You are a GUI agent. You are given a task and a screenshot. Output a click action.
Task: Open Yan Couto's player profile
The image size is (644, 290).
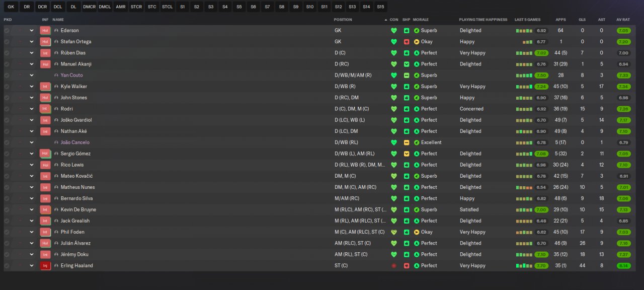point(71,76)
